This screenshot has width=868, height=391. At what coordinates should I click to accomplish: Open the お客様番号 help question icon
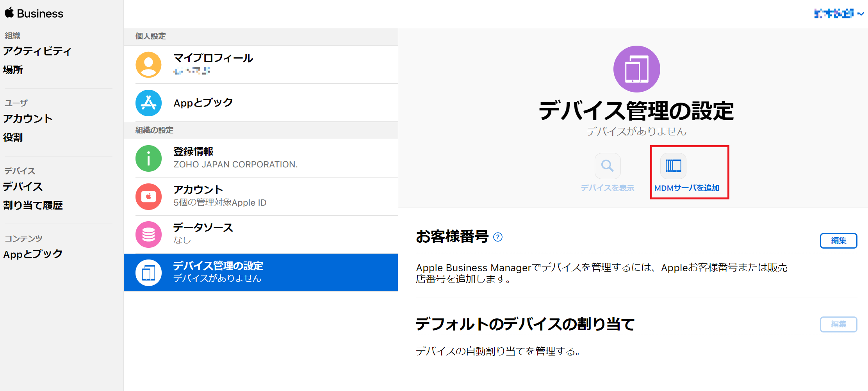(x=498, y=237)
